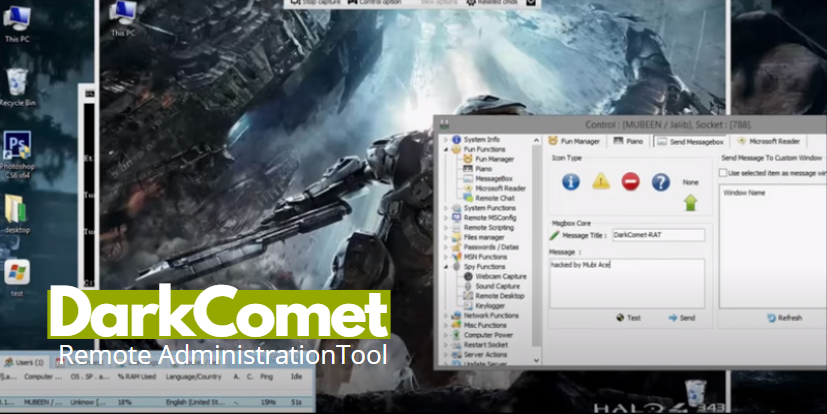
Task: Click the Files manager folder icon
Action: pos(456,237)
